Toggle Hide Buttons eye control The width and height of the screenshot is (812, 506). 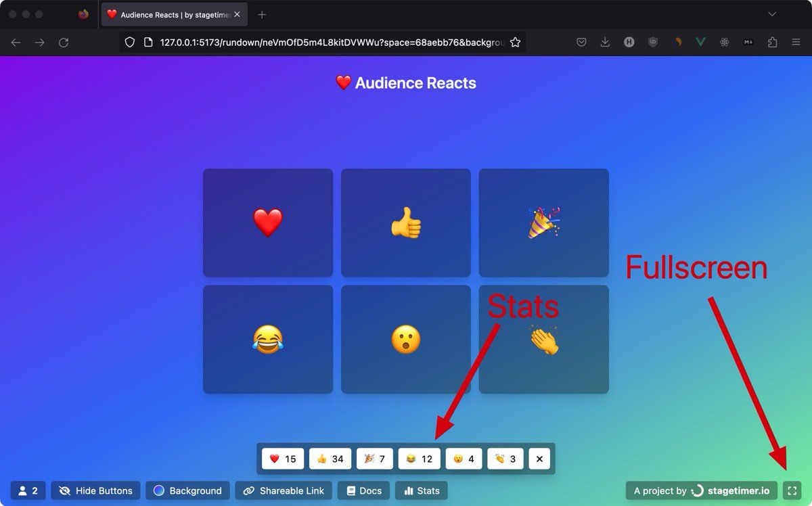[x=95, y=490]
